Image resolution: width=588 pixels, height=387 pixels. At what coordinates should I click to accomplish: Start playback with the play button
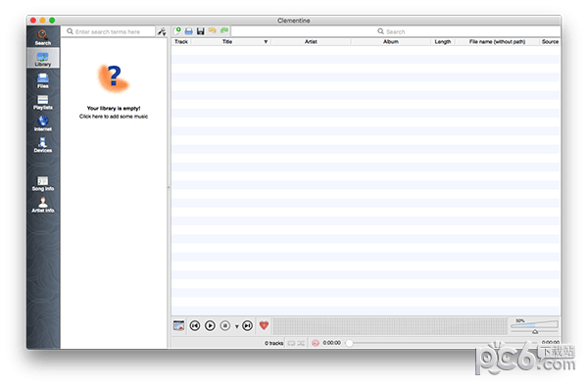[210, 325]
